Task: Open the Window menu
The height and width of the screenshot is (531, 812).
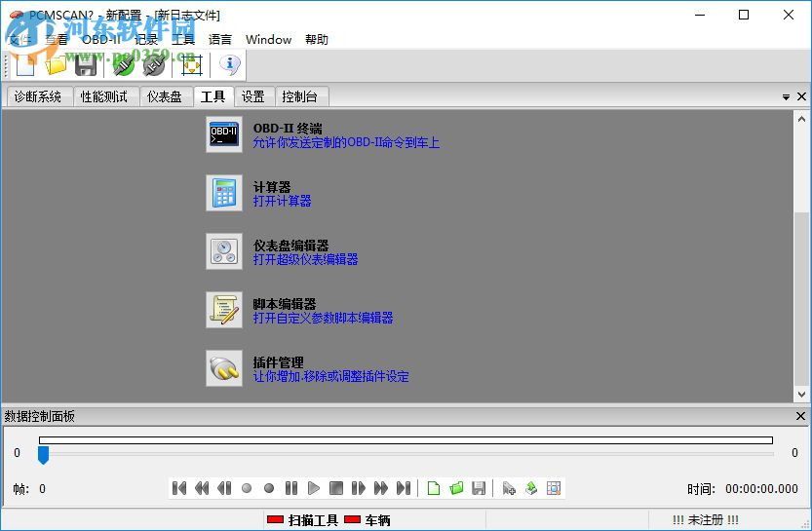Action: click(x=268, y=39)
